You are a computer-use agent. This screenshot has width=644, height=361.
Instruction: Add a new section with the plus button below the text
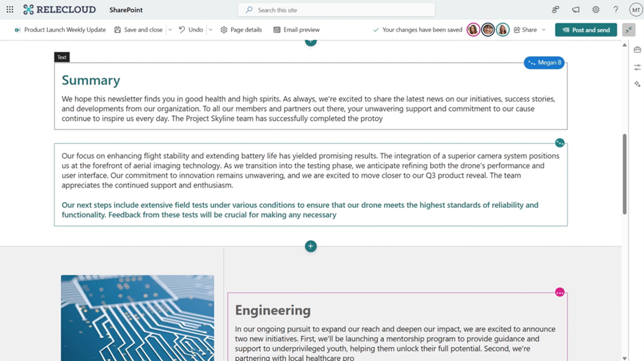(311, 246)
